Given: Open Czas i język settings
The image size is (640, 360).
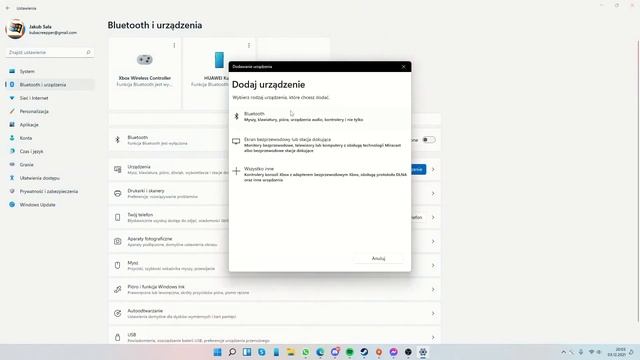Looking at the screenshot, I should click(50, 151).
